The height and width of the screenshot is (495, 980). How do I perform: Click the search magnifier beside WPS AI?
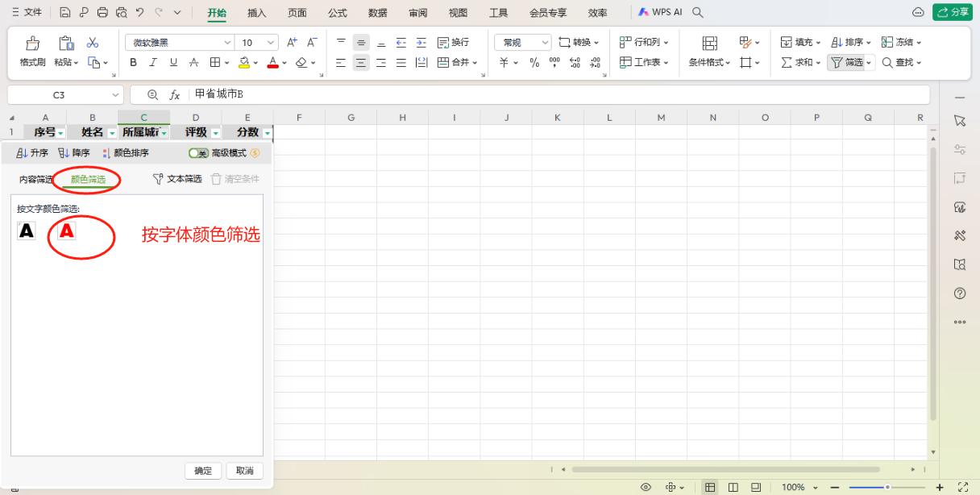point(697,13)
